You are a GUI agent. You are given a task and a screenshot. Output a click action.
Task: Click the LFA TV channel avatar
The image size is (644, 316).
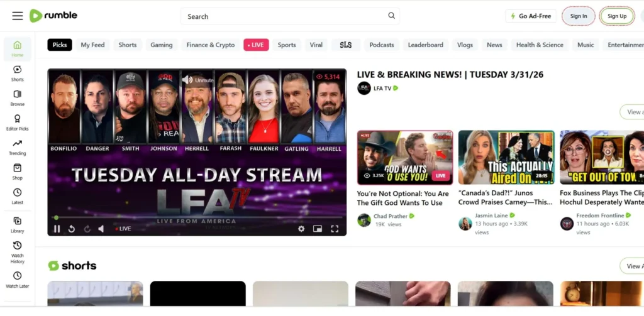(x=364, y=88)
